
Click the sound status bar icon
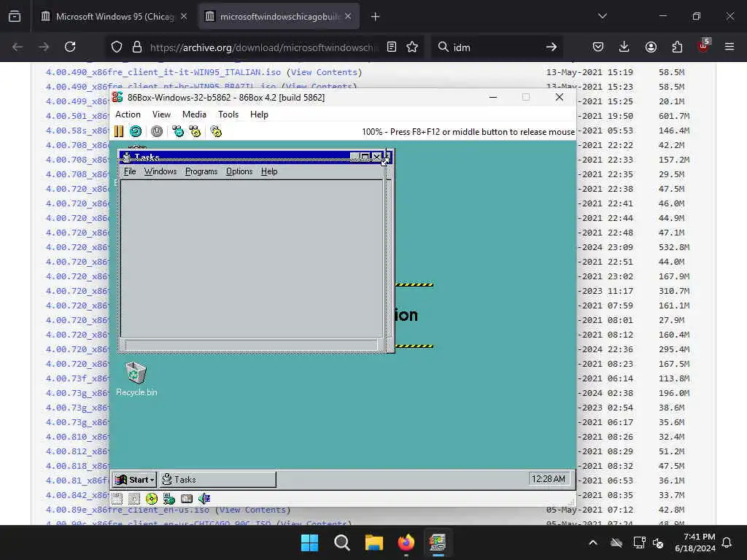coord(204,499)
